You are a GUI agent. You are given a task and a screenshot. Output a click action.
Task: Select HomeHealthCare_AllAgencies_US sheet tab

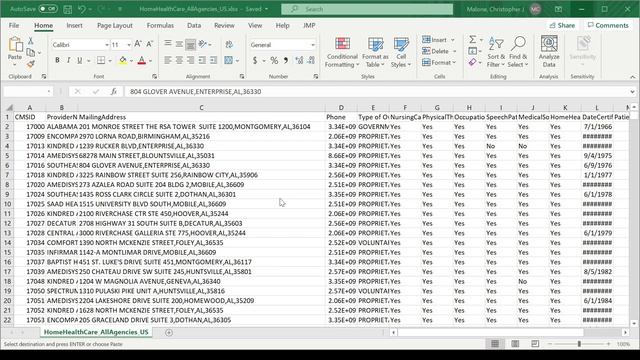pyautogui.click(x=96, y=332)
